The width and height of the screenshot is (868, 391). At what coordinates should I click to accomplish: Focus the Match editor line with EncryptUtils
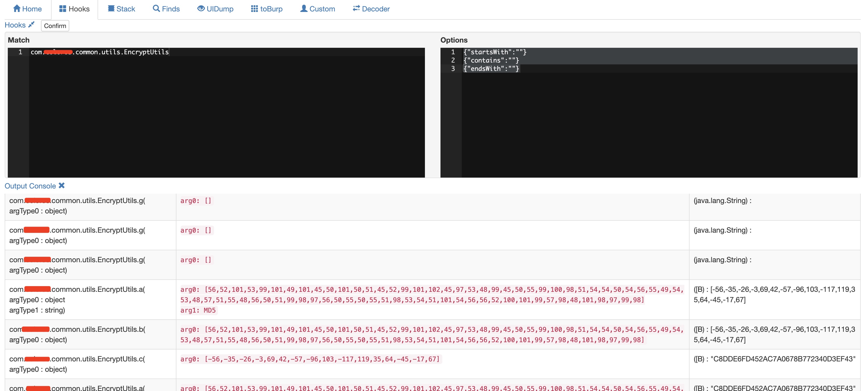[x=227, y=52]
